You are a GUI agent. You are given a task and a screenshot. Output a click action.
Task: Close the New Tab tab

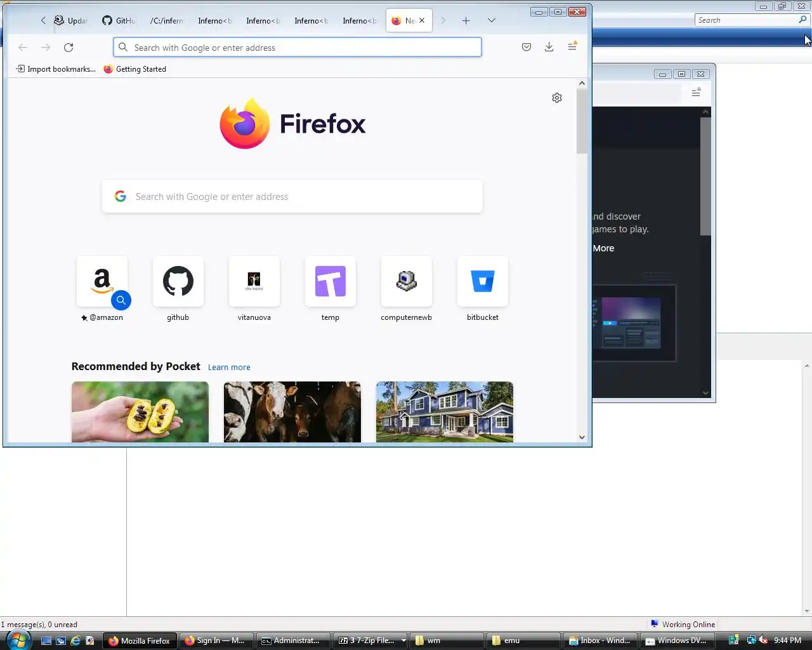coord(422,20)
